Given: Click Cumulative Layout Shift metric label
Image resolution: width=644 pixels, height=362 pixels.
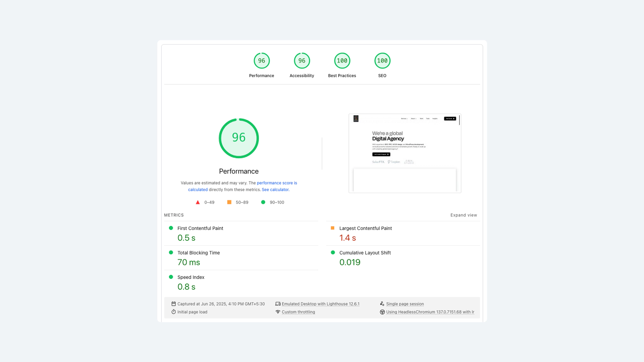Looking at the screenshot, I should tap(365, 253).
